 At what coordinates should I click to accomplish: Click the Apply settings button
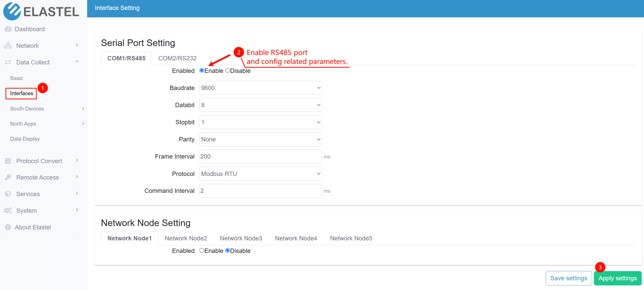617,278
